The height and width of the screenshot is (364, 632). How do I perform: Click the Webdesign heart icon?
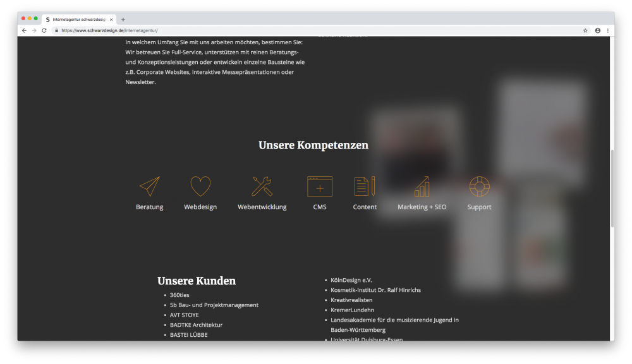pyautogui.click(x=200, y=186)
